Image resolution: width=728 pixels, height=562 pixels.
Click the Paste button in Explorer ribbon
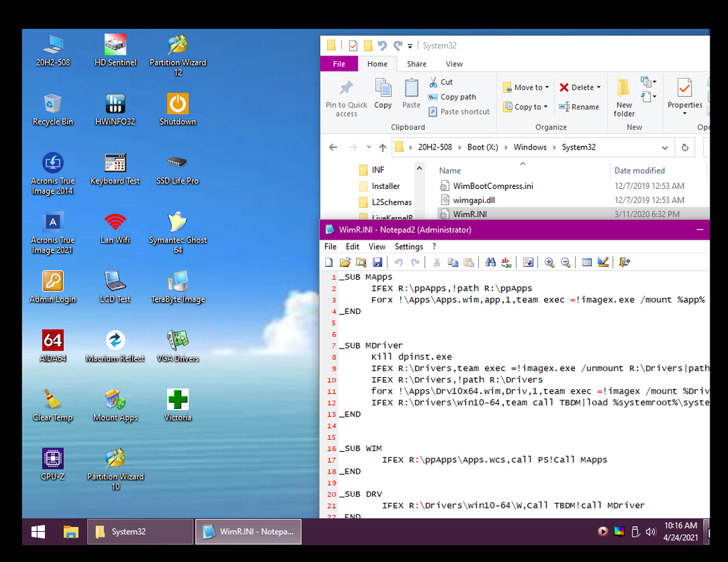pyautogui.click(x=411, y=94)
